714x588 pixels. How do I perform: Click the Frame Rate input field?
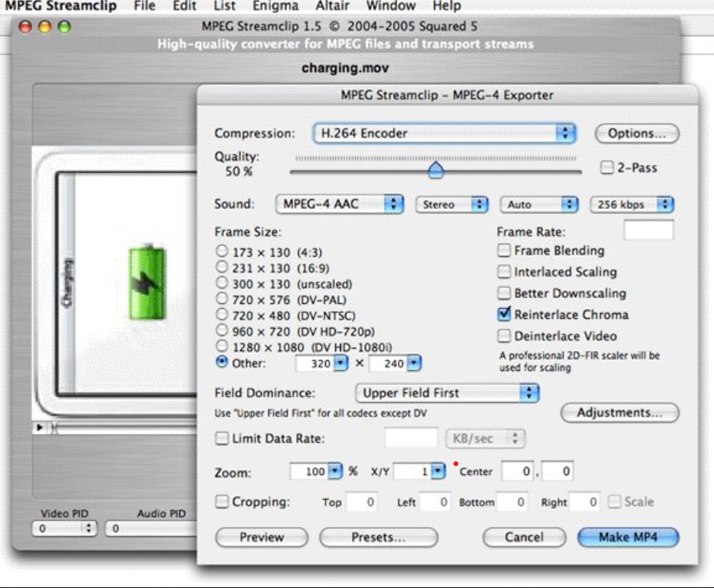(649, 230)
